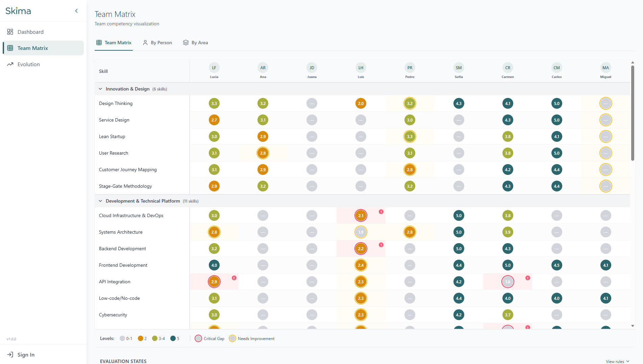Switch to the By Person tab
The width and height of the screenshot is (643, 364).
[x=157, y=43]
